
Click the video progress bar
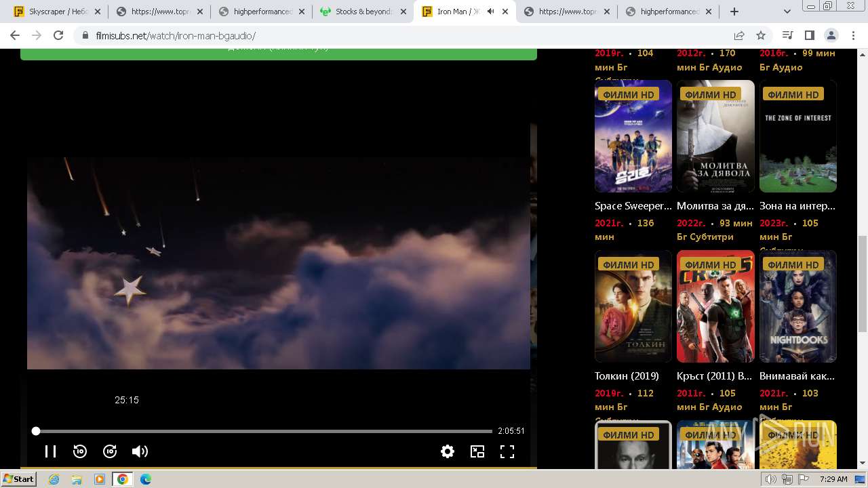264,431
